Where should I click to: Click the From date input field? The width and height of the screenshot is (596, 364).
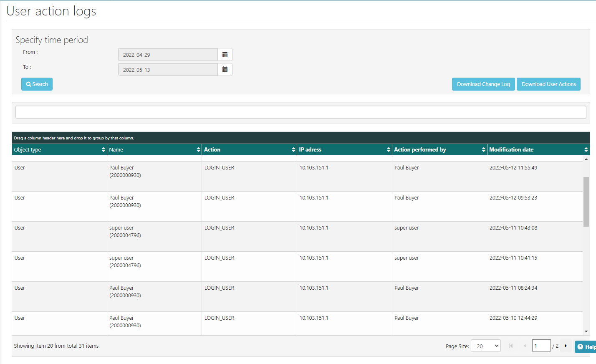(168, 55)
